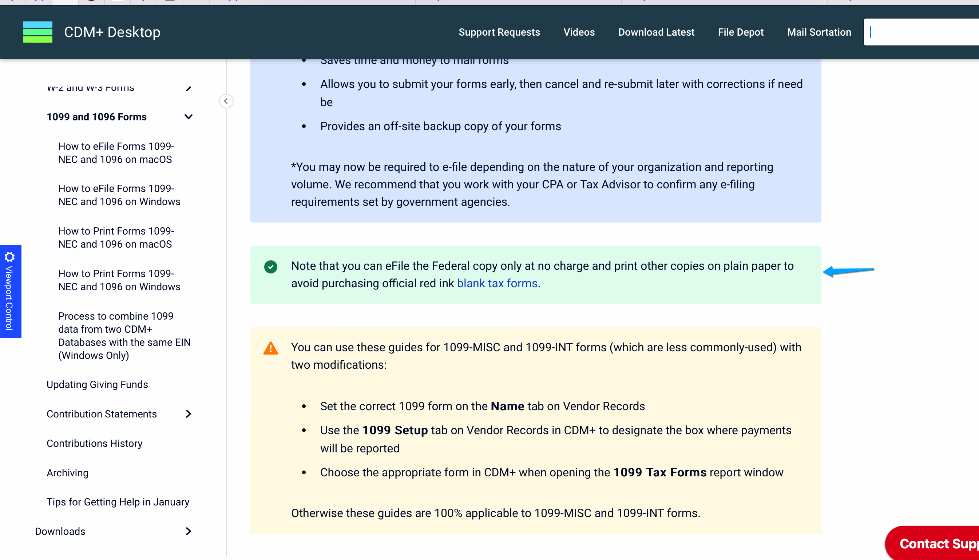The height and width of the screenshot is (560, 979).
Task: Collapse the sidebar with the arrow toggle
Action: coord(226,101)
